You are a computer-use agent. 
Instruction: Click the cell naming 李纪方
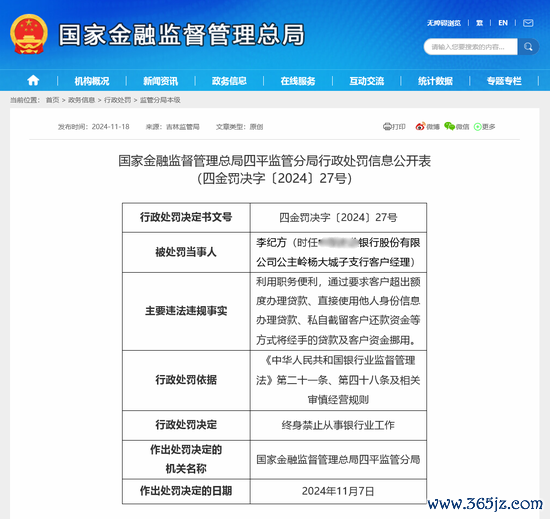(x=338, y=252)
